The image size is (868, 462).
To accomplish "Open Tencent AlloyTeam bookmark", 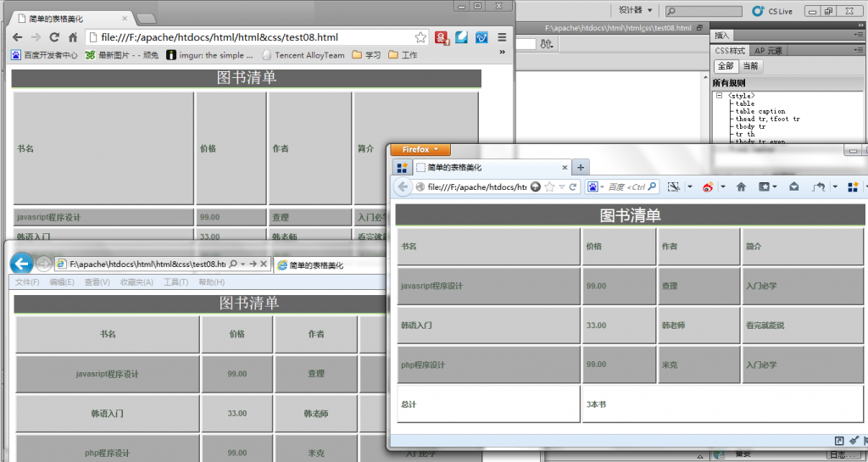I will 303,55.
